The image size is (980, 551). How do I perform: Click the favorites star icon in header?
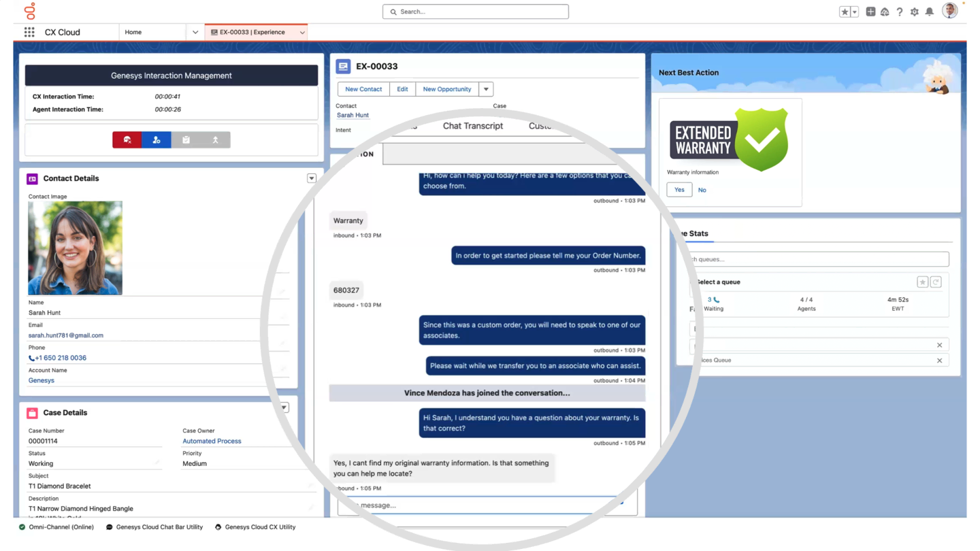pos(845,12)
